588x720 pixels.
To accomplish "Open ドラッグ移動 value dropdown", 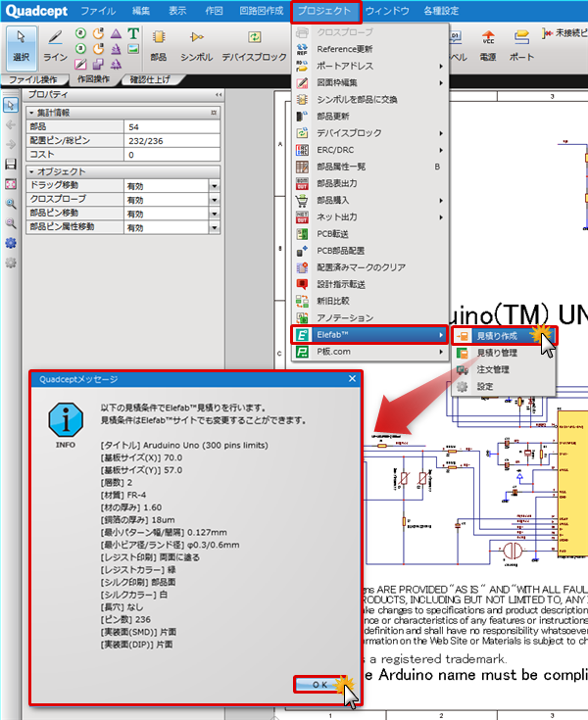I will 214,186.
